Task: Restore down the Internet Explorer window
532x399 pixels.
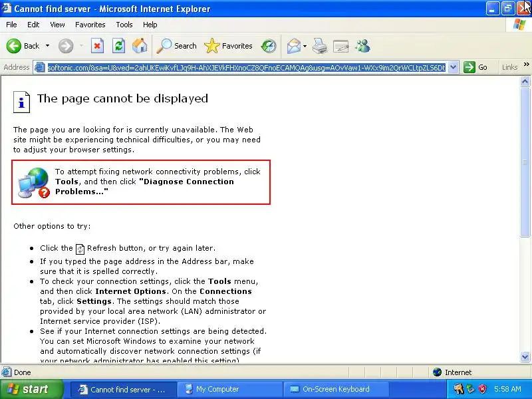Action: [507, 9]
